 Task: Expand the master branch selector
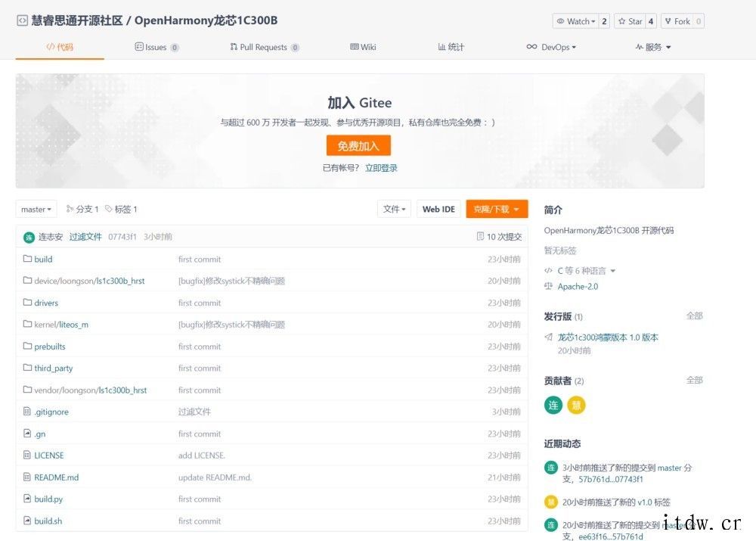tap(36, 209)
